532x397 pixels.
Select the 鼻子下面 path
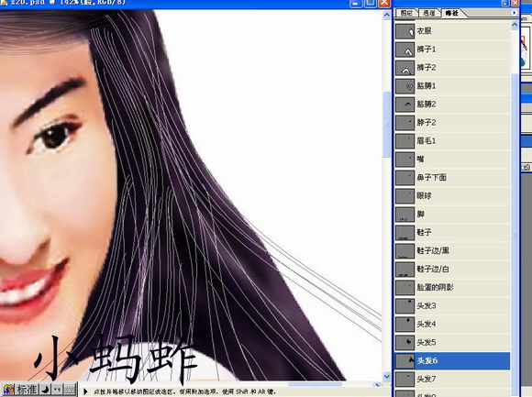(x=452, y=177)
